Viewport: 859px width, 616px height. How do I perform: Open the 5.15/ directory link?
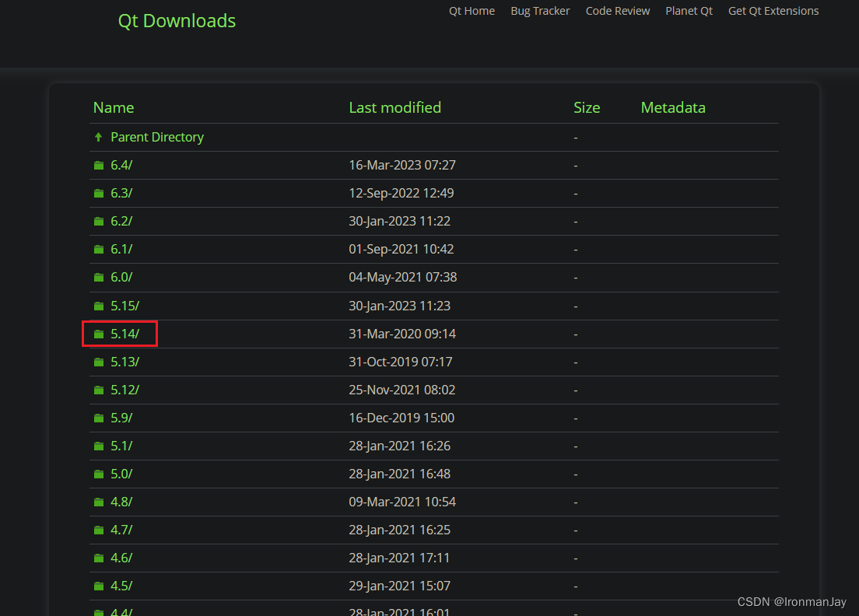tap(125, 306)
